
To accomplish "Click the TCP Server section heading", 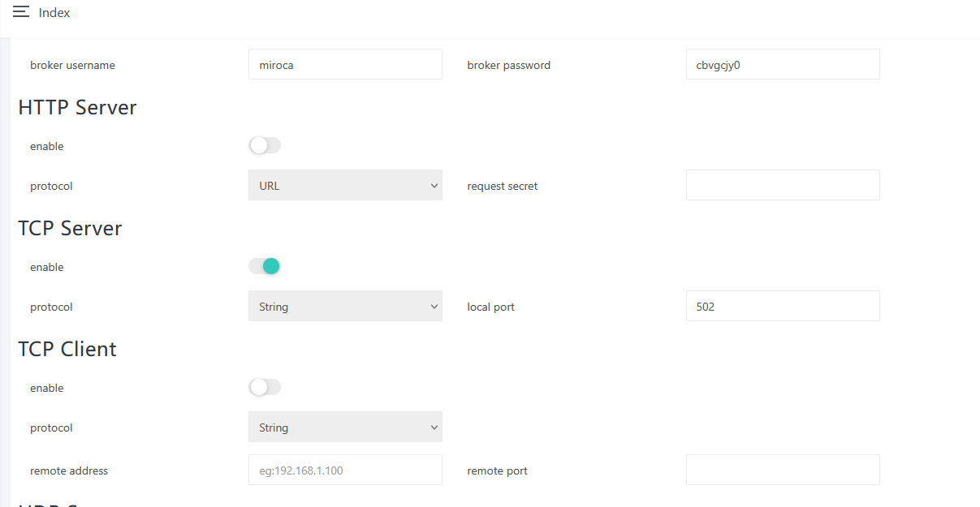I will (70, 228).
